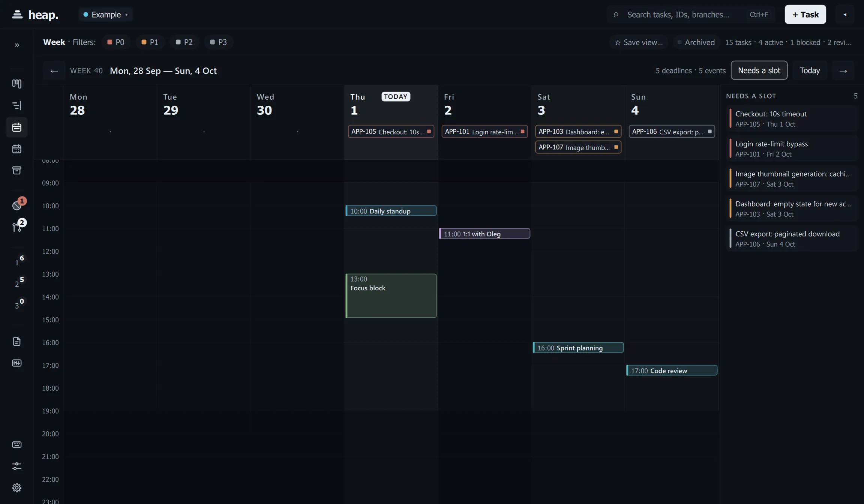Open the sliders preferences icon

(17, 466)
